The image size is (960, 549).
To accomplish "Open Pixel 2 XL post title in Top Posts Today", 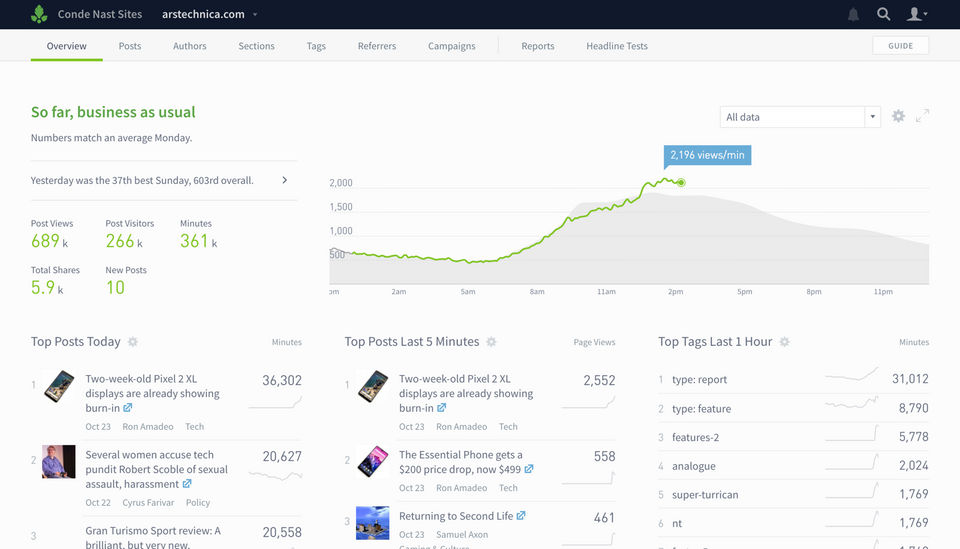I will tap(152, 394).
